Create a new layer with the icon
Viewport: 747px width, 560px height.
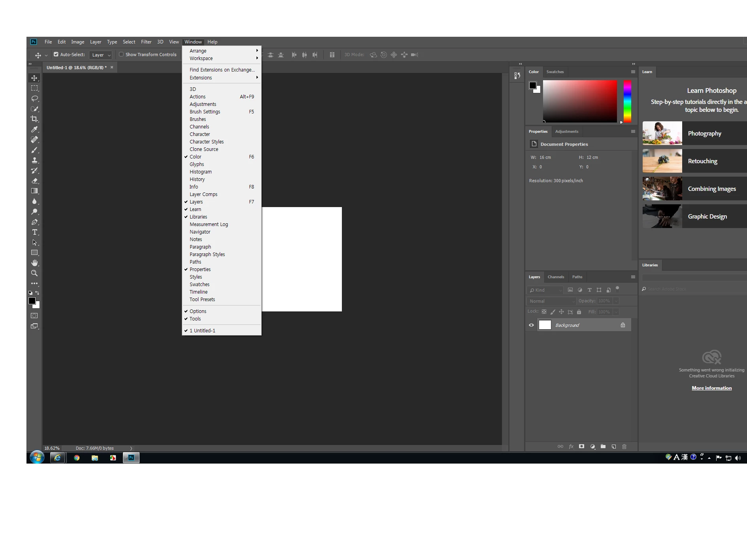[x=614, y=447]
